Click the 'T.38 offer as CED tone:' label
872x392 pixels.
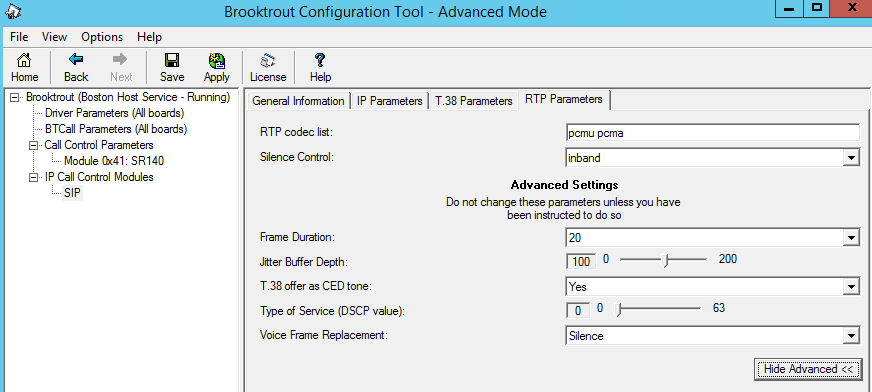pyautogui.click(x=316, y=286)
